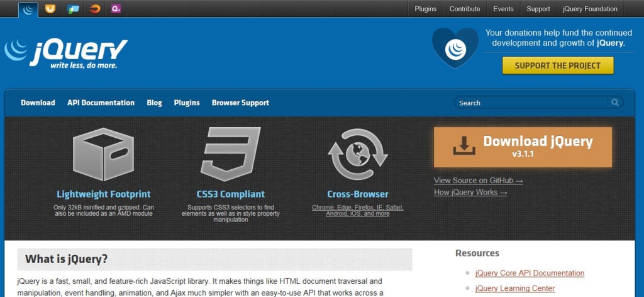Screen dimensions: 644x297
Task: Open the Sizzle project icon
Action: click(x=95, y=9)
